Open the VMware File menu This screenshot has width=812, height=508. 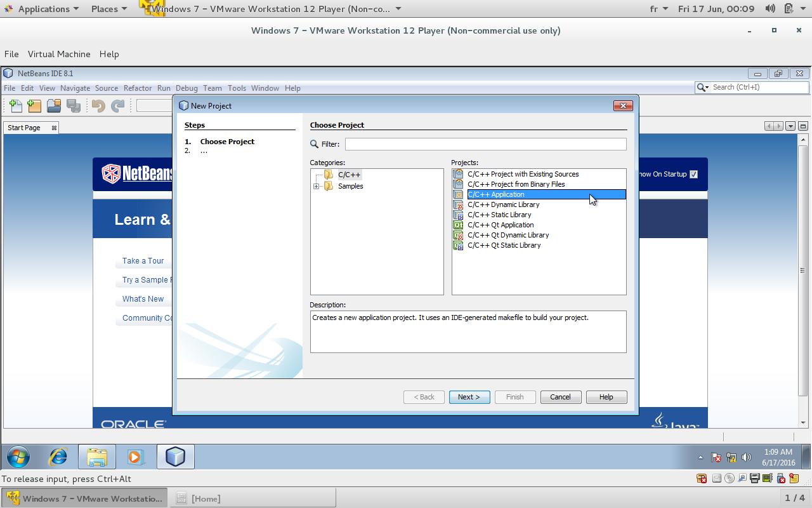pos(11,54)
